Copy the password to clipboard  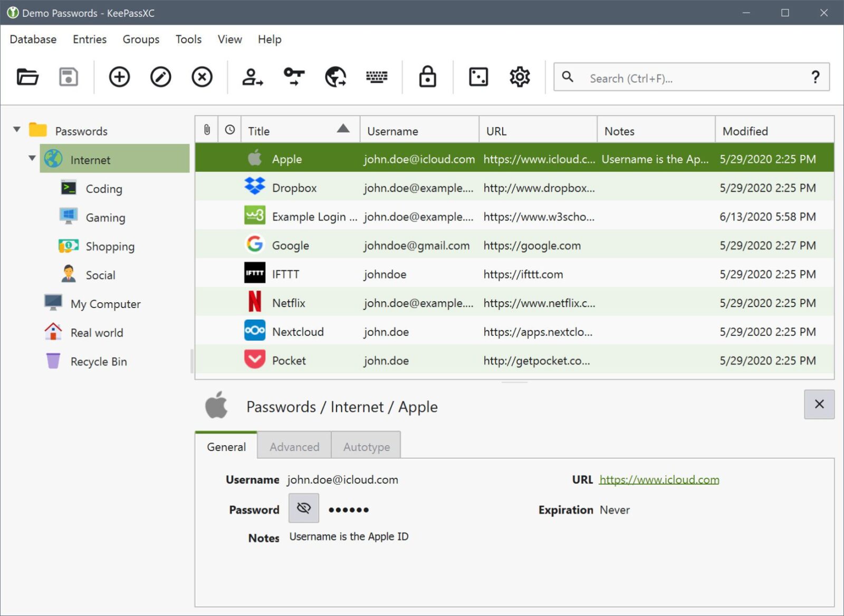point(293,76)
